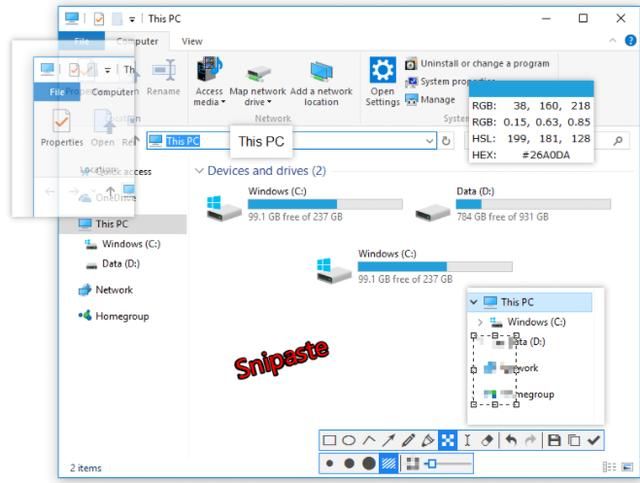This screenshot has width=640, height=483.
Task: Switch to the View ribbon tab
Action: (x=192, y=41)
